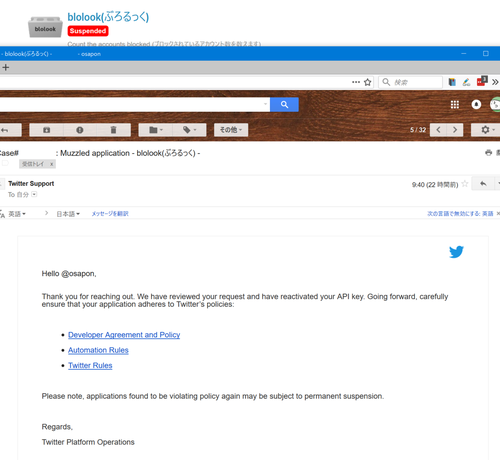Screen dimensions: 500x460
Task: Click the Twitter Support sender name
Action: [x=31, y=184]
